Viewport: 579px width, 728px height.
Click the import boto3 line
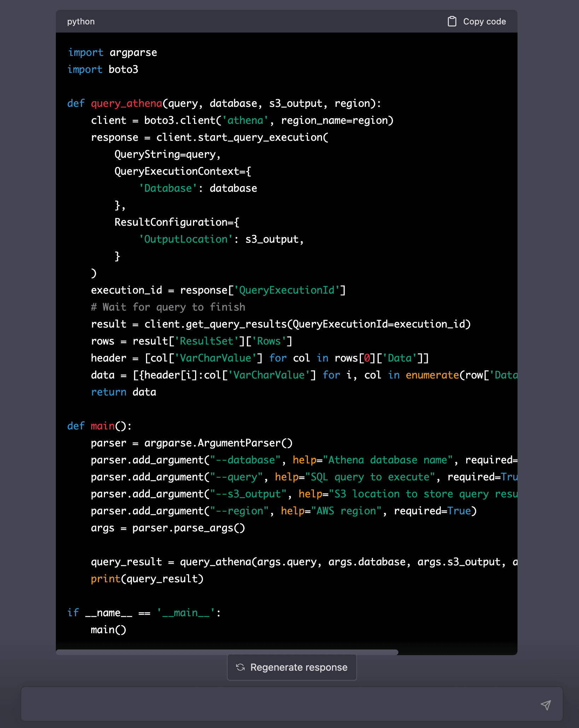pos(103,69)
